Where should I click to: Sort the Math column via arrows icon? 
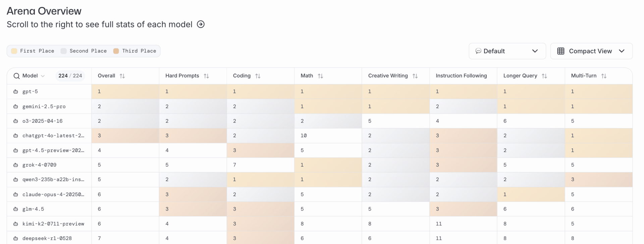pos(320,76)
